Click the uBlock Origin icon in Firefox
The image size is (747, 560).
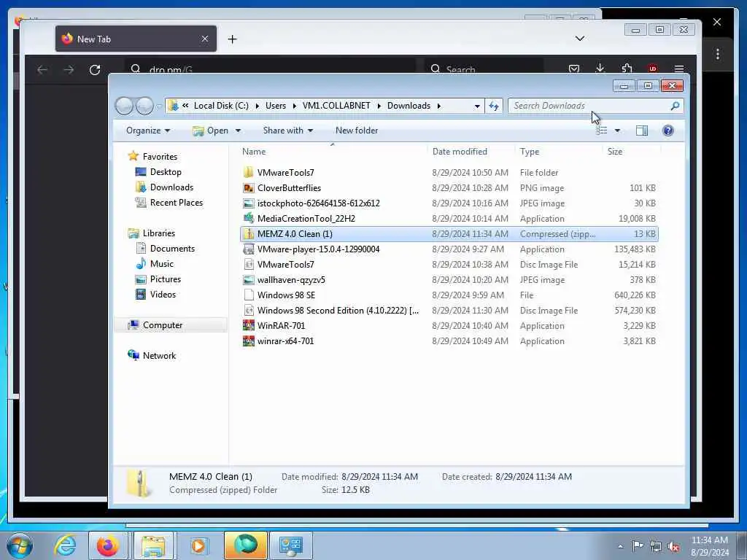pyautogui.click(x=653, y=69)
